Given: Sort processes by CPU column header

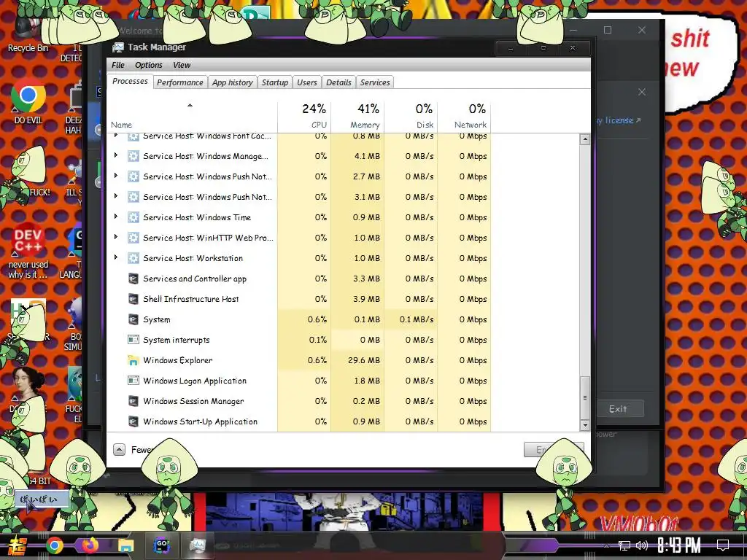Looking at the screenshot, I should tap(304, 116).
